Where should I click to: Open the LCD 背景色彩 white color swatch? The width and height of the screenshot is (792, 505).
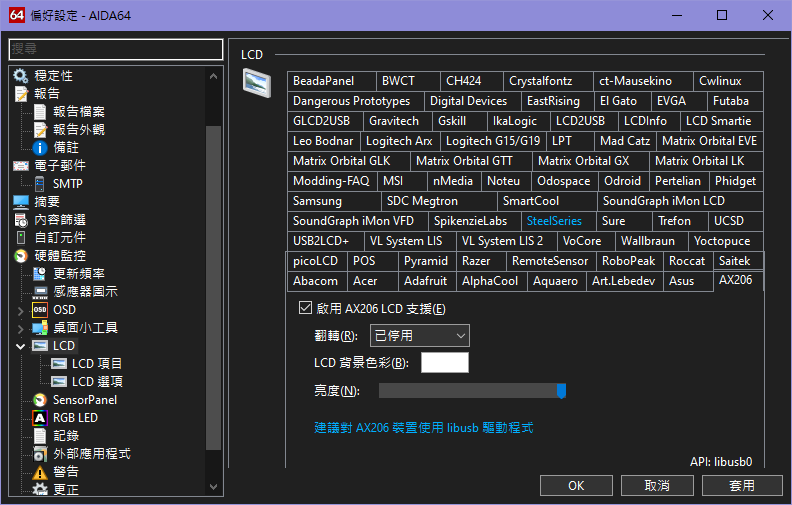445,363
